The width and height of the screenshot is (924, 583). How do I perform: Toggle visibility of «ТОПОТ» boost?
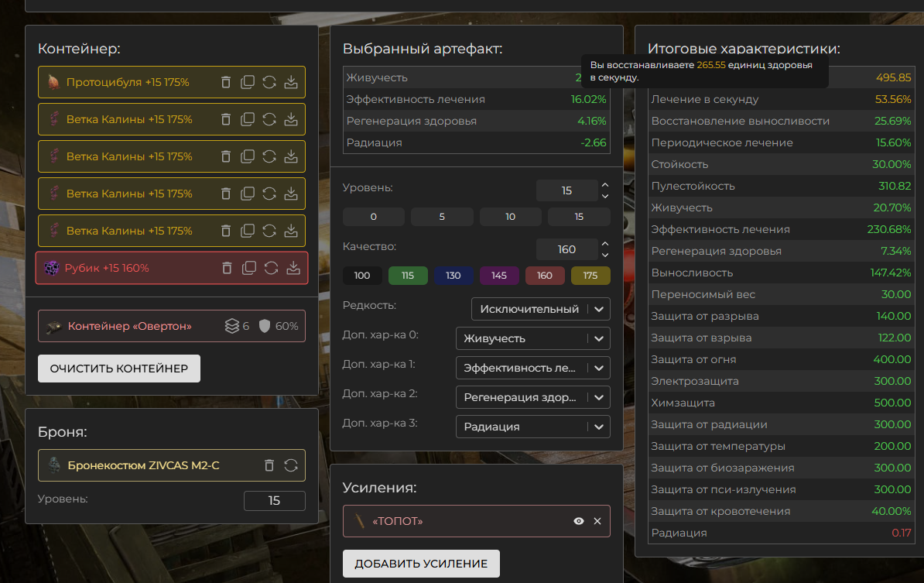click(579, 521)
